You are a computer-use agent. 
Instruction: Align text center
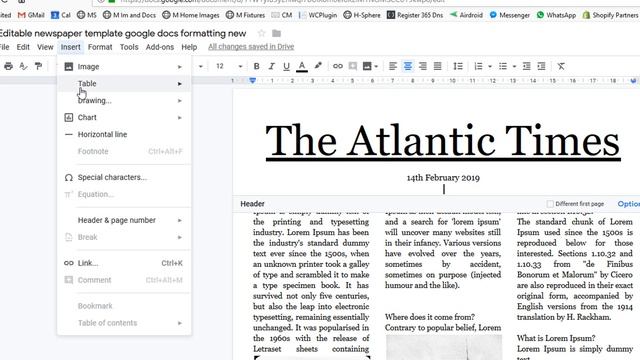[408, 66]
